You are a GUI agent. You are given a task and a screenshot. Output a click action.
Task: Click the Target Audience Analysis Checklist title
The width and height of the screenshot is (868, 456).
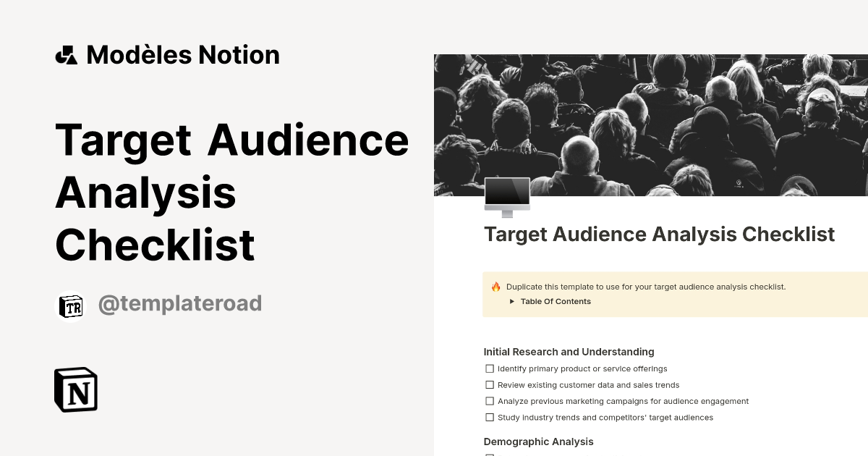pos(233,192)
